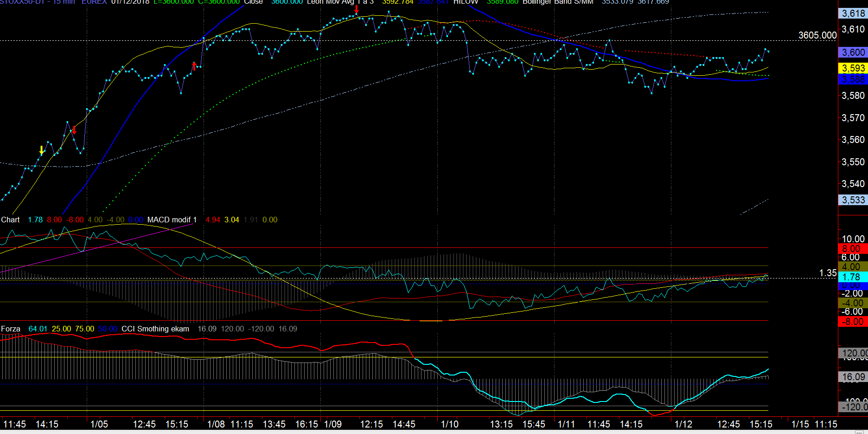Click the 1/15 date on the time axis
Image resolution: width=868 pixels, height=434 pixels.
click(x=800, y=424)
